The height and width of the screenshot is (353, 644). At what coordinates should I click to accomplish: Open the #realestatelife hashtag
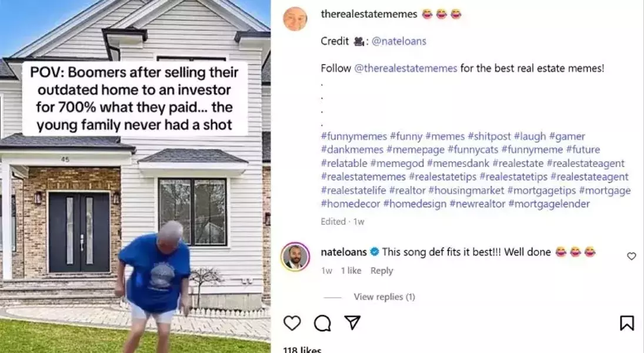tap(353, 190)
